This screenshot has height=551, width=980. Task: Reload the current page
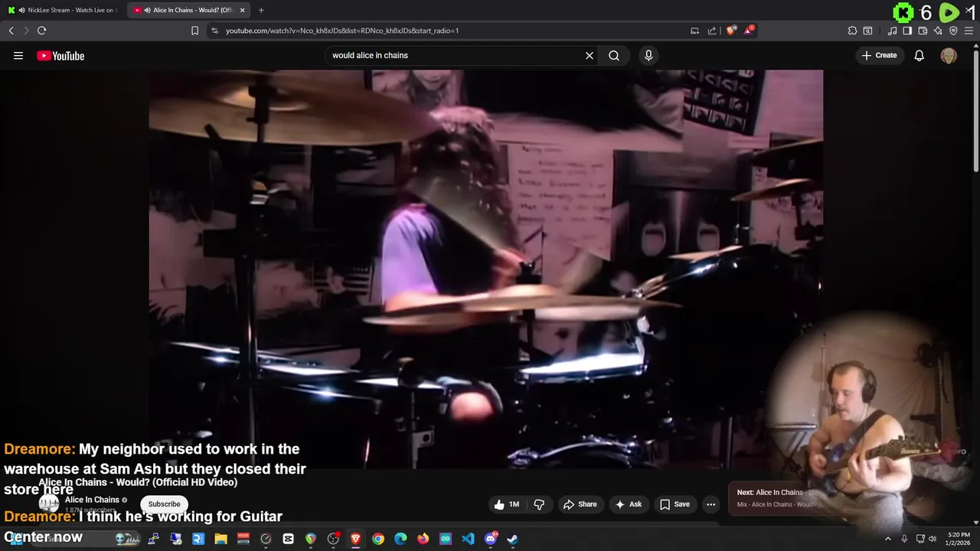tap(41, 31)
